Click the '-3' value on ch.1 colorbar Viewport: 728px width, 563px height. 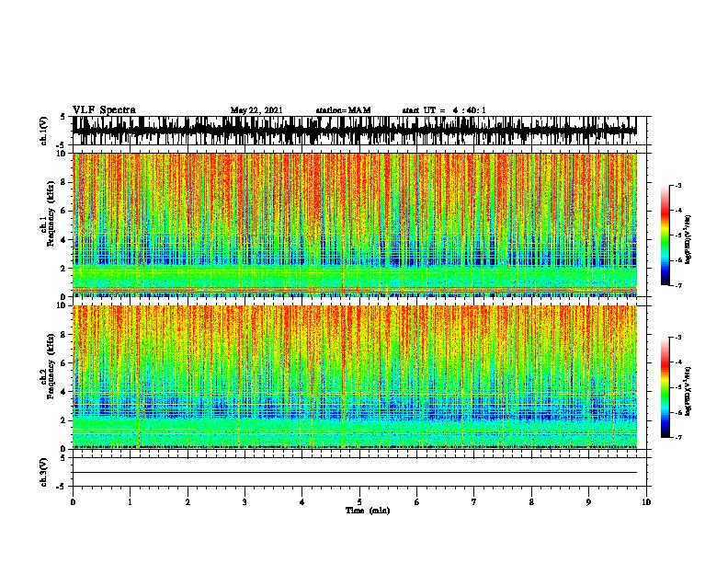(677, 185)
